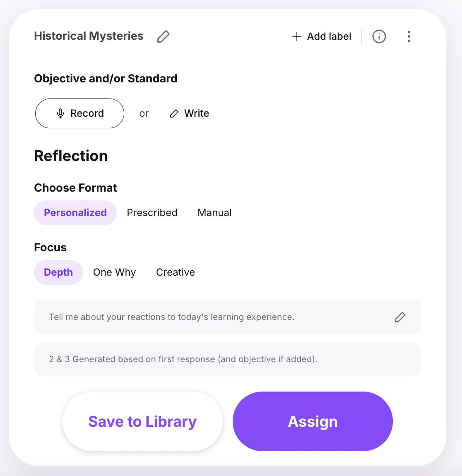Select the Prescribed format option
462x476 pixels.
[152, 212]
